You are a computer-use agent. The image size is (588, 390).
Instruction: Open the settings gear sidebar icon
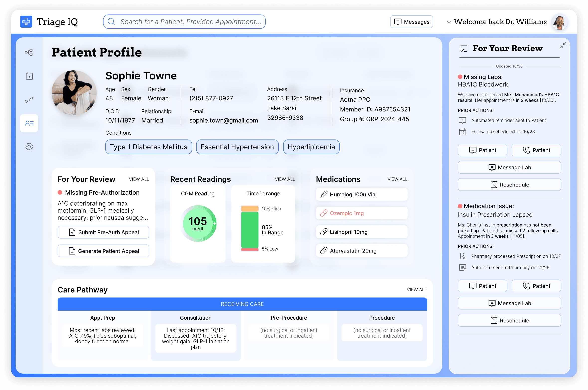pyautogui.click(x=29, y=147)
